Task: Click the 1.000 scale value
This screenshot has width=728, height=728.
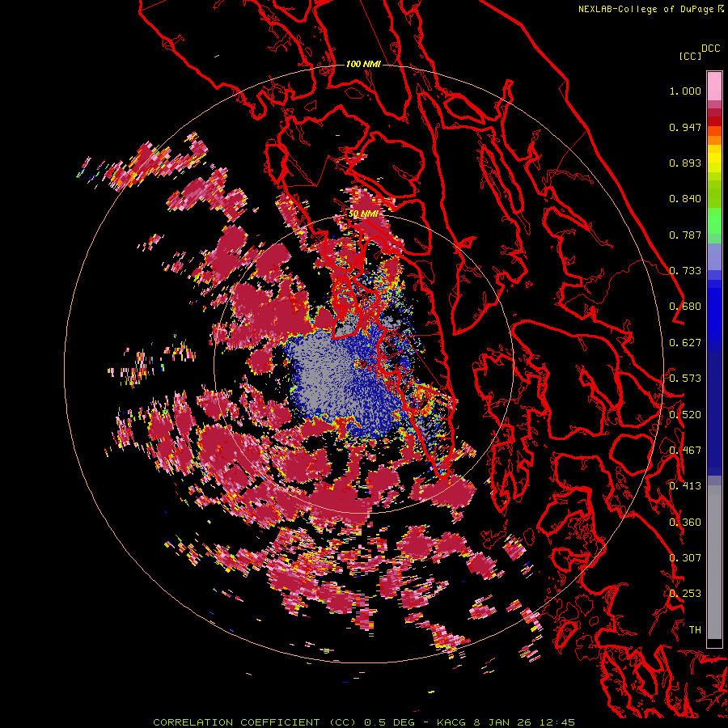Action: 685,91
